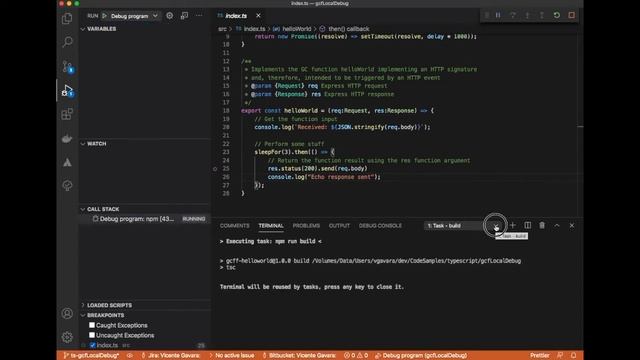Open the Docker view in activity bar
640x360 pixels.
67,138
